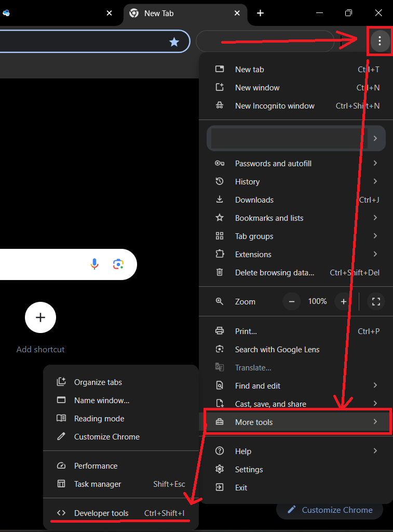Viewport: 393px width, 532px height.
Task: Search by image with Lens camera icon
Action: pos(118,264)
